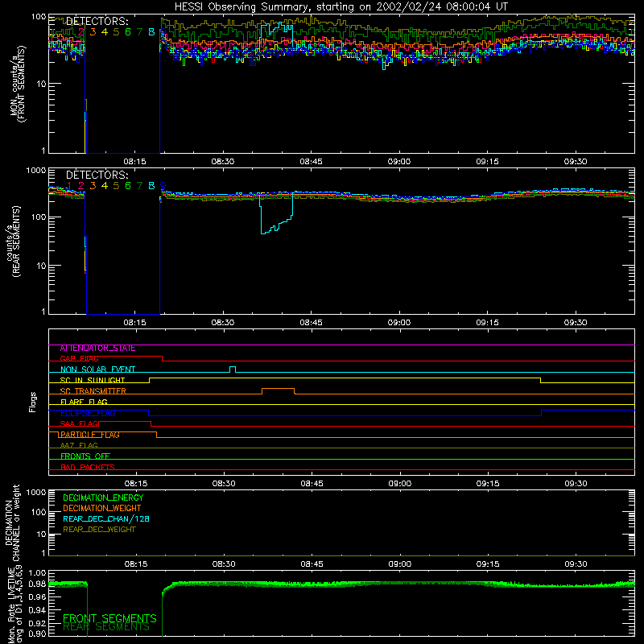Click the GAP_FLAG label

[x=79, y=358]
